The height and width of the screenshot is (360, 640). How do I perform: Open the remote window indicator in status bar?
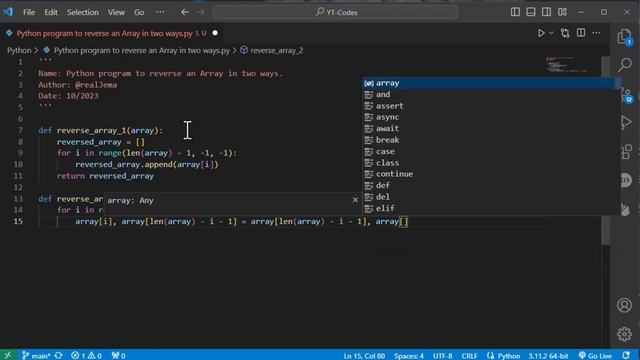point(7,355)
